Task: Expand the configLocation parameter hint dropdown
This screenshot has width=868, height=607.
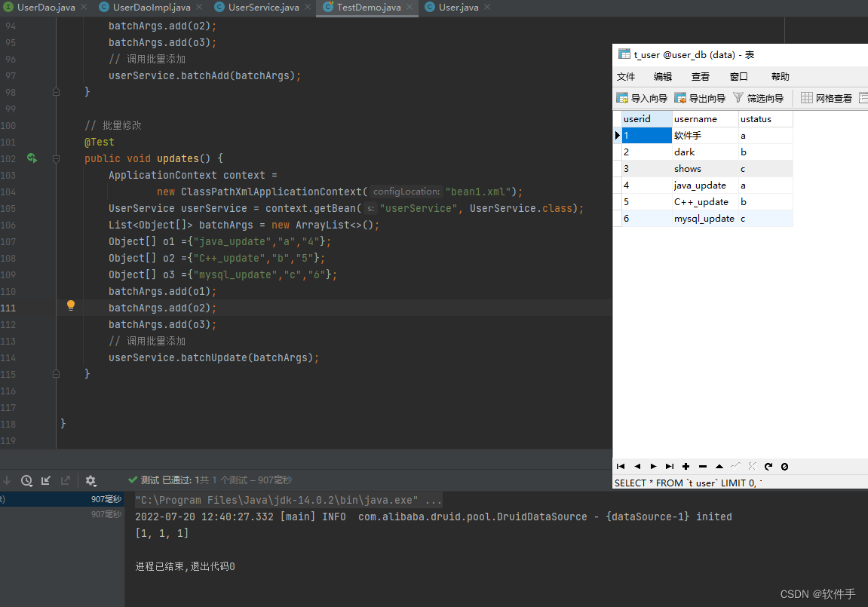Action: click(406, 191)
